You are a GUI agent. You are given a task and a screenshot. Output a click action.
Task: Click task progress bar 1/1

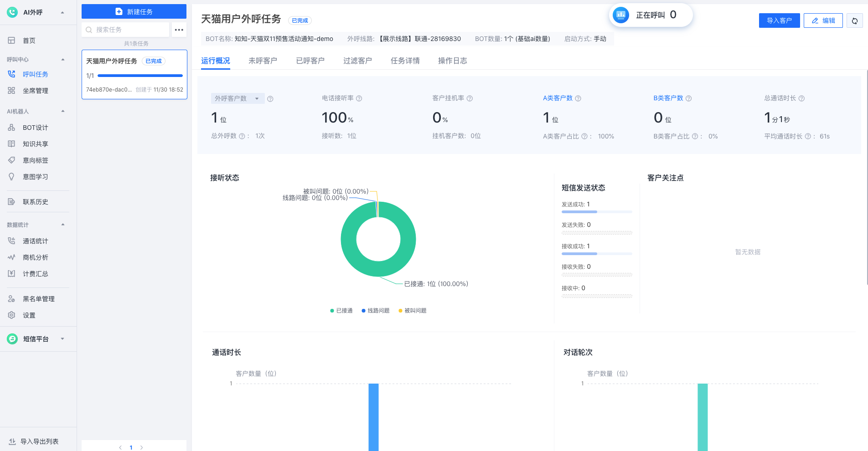click(x=140, y=76)
